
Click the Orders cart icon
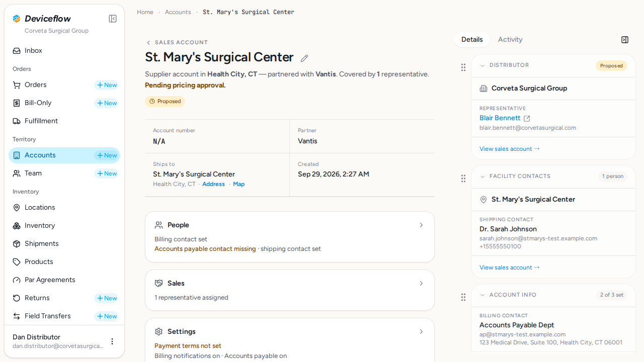pos(17,85)
